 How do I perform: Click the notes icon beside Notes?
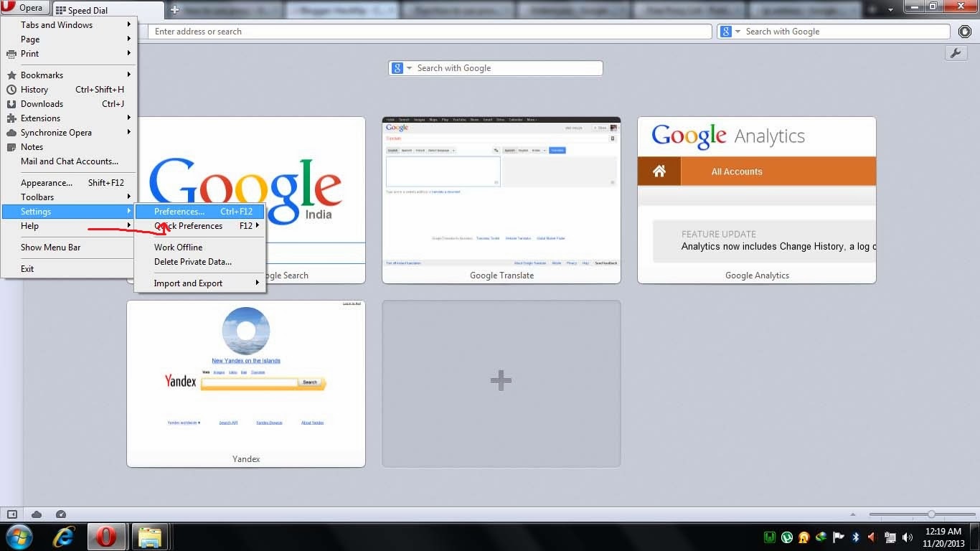coord(11,147)
